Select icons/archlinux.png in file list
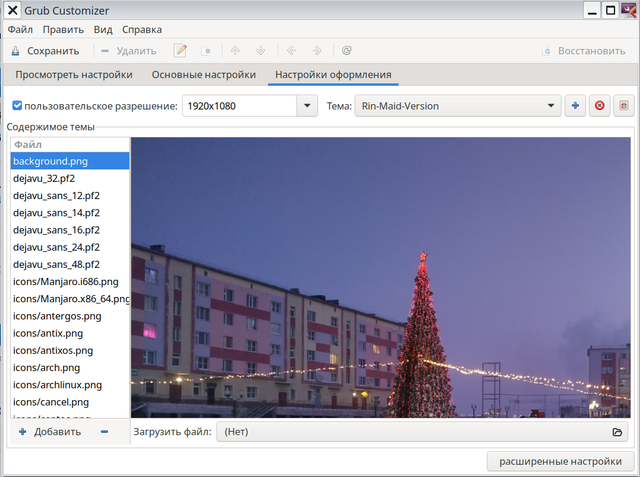Image resolution: width=640 pixels, height=477 pixels. [x=70, y=385]
